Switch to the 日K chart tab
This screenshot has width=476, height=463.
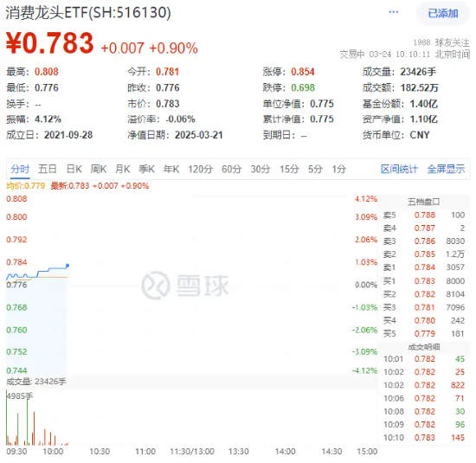coord(74,169)
